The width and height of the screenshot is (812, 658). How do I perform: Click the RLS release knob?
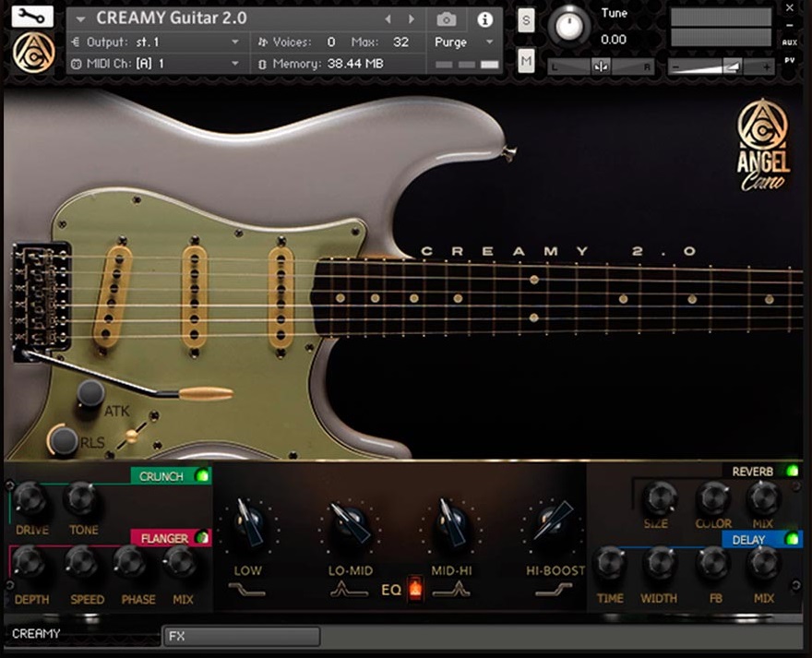65,440
